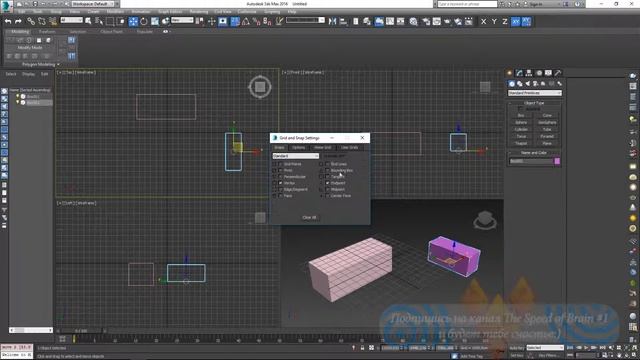
Task: Click the Align tool icon
Action: 343,21
